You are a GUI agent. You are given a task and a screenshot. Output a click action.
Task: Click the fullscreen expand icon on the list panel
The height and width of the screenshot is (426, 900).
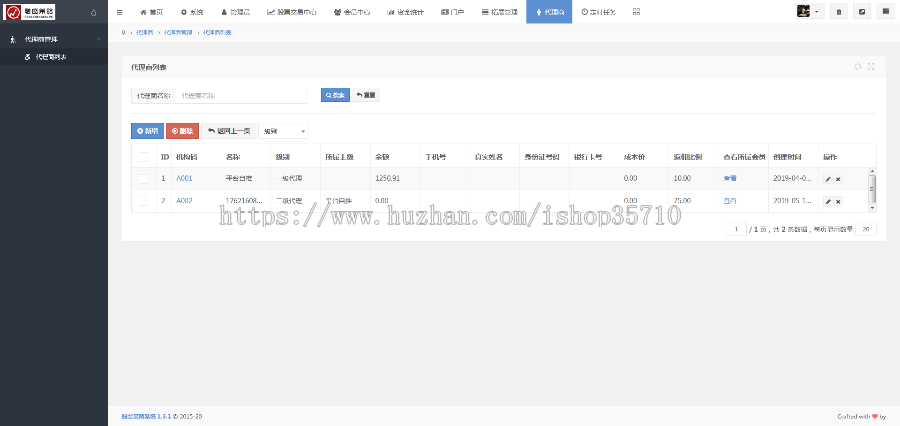tap(871, 67)
